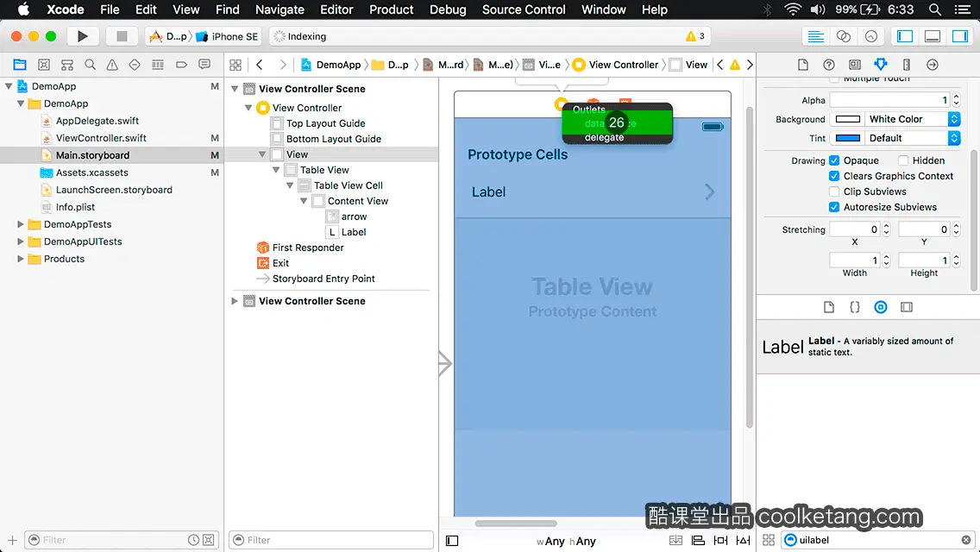Open the Quick Help inspector
This screenshot has width=980, height=552.
click(x=829, y=65)
